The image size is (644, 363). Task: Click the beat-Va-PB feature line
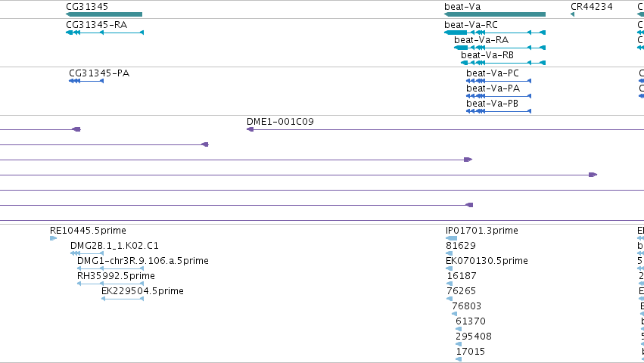499,111
